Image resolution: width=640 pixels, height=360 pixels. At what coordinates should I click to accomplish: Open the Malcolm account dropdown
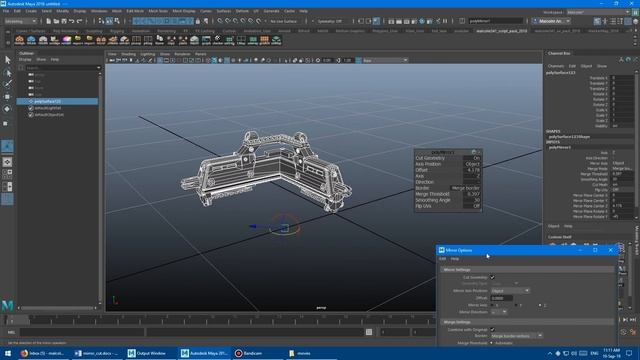coord(551,21)
